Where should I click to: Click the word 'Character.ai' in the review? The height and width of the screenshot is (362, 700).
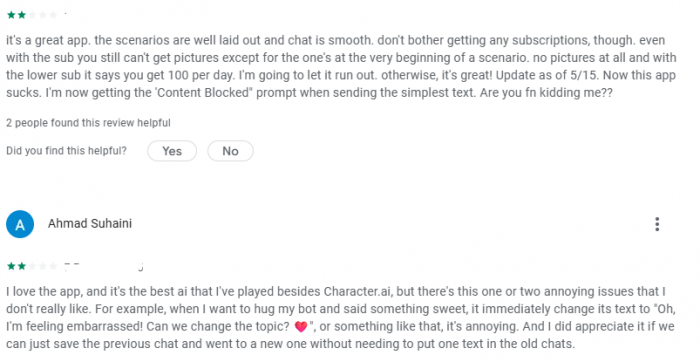click(357, 291)
